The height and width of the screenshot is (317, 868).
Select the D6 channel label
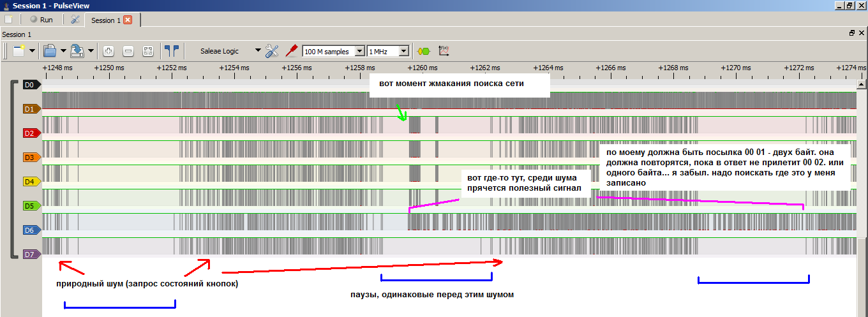tap(30, 230)
